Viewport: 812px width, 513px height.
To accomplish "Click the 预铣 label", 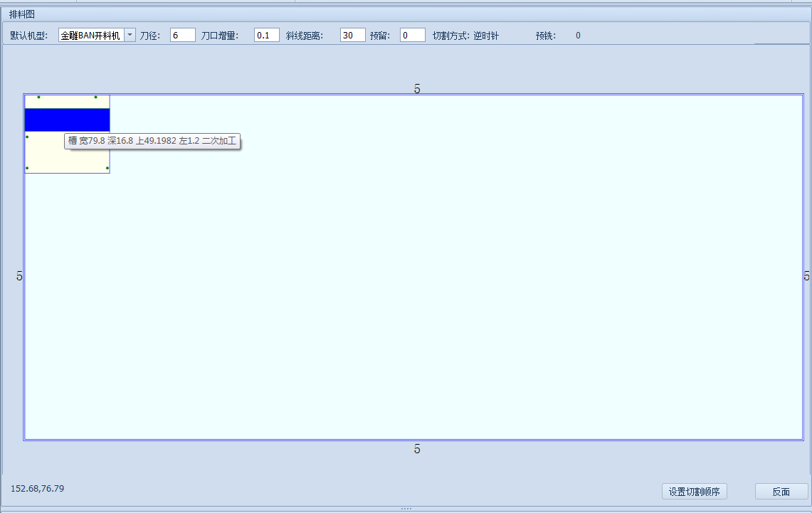I will pyautogui.click(x=546, y=36).
